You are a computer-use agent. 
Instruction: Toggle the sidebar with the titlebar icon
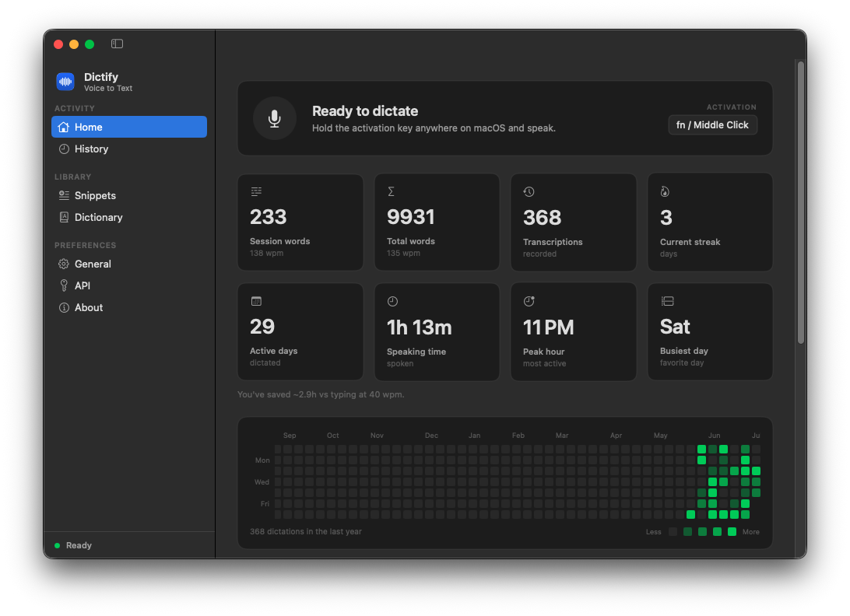tap(117, 44)
